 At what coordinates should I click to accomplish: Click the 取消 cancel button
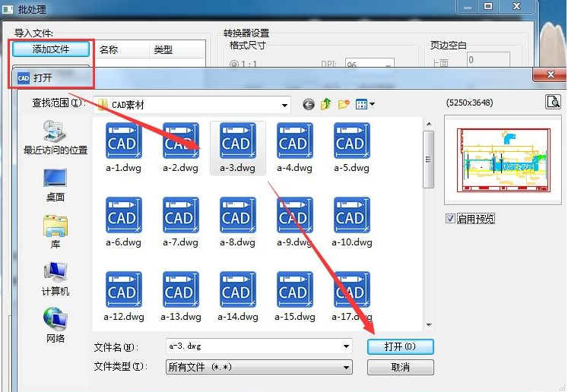tap(400, 368)
